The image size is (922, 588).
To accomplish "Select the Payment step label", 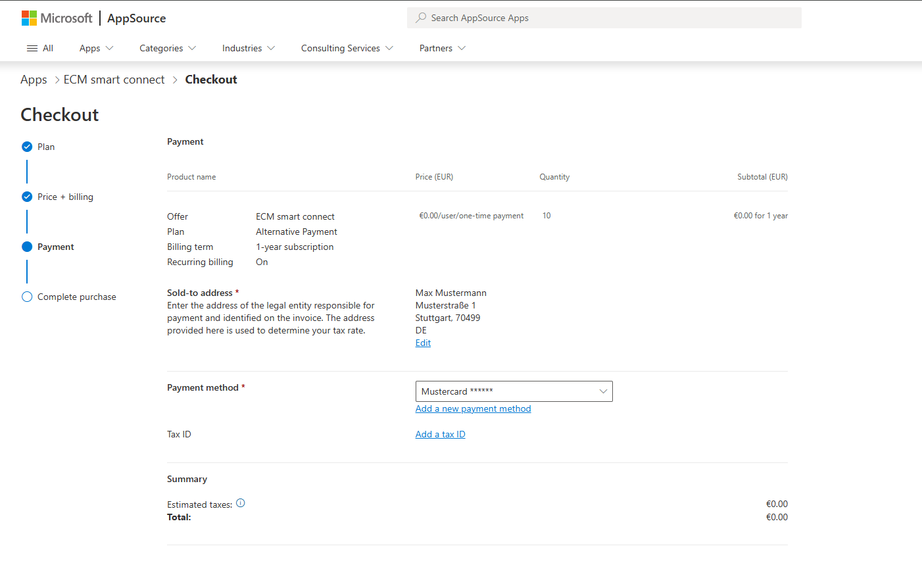I will click(x=56, y=247).
